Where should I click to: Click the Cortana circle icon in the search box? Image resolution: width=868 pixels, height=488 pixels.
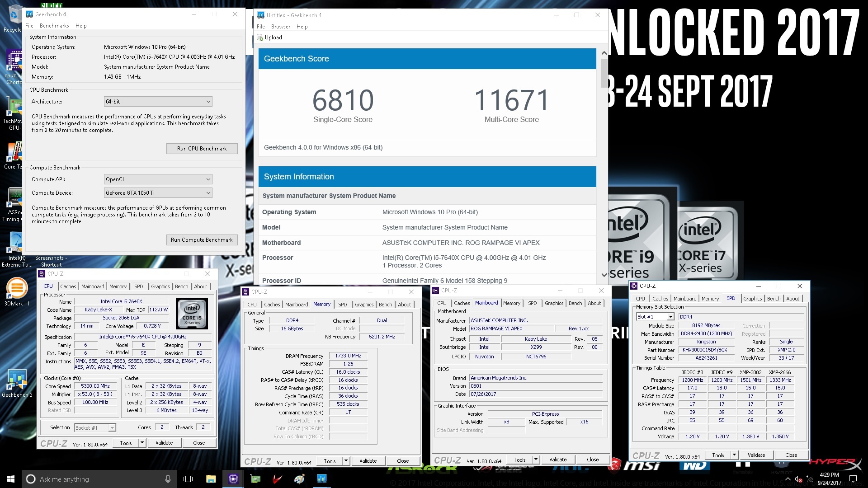coord(31,479)
